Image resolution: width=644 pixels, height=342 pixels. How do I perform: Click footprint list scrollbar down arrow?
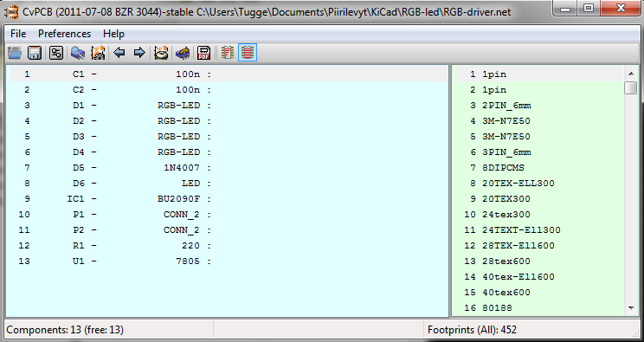tap(631, 308)
